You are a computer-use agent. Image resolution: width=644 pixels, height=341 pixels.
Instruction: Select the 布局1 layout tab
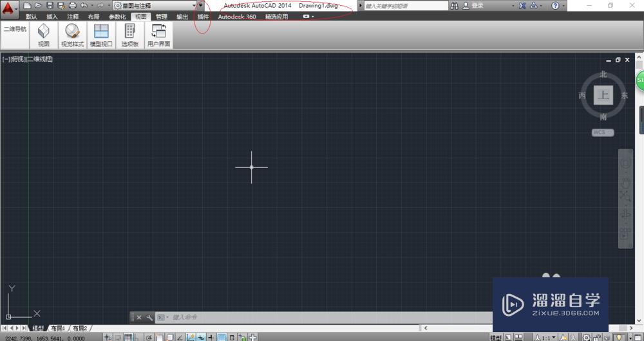(x=58, y=328)
